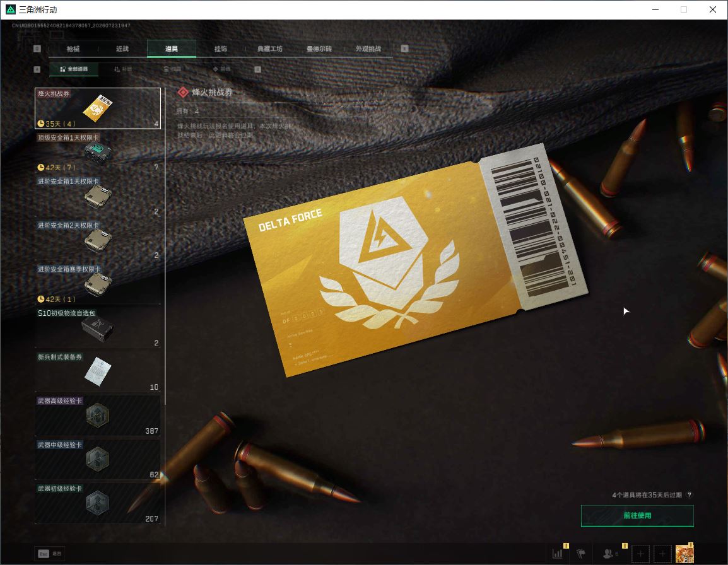Open the friends icon in the bottom bar
728x565 pixels.
pyautogui.click(x=609, y=554)
